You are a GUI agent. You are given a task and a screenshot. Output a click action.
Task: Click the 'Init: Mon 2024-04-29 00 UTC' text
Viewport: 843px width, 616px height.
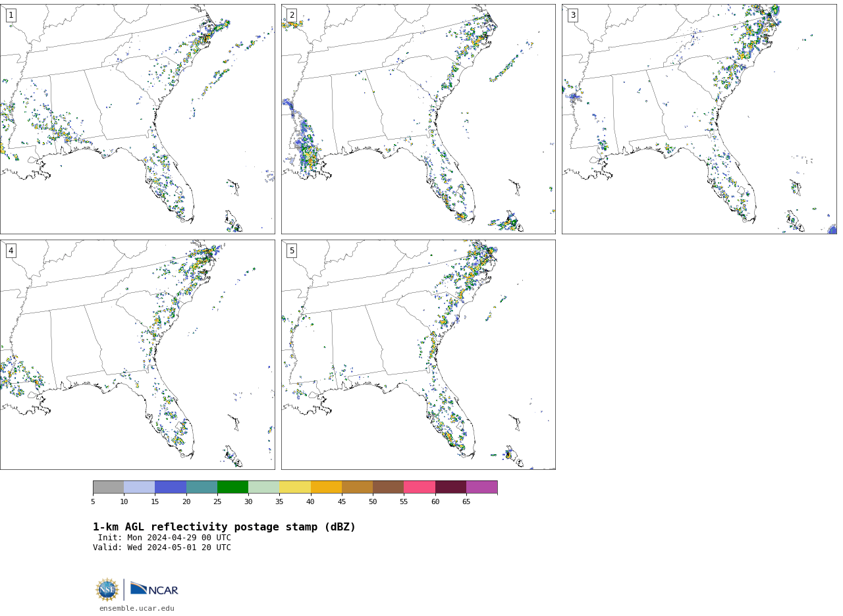click(x=165, y=538)
